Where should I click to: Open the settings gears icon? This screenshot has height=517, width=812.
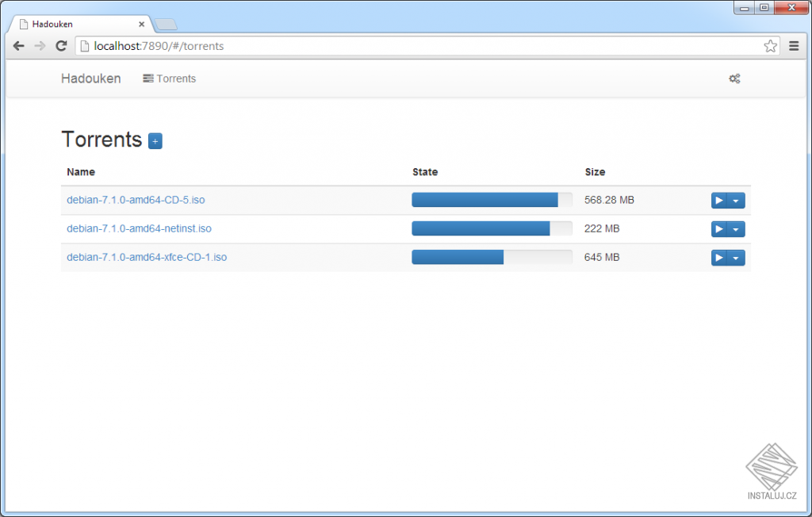[x=734, y=79]
